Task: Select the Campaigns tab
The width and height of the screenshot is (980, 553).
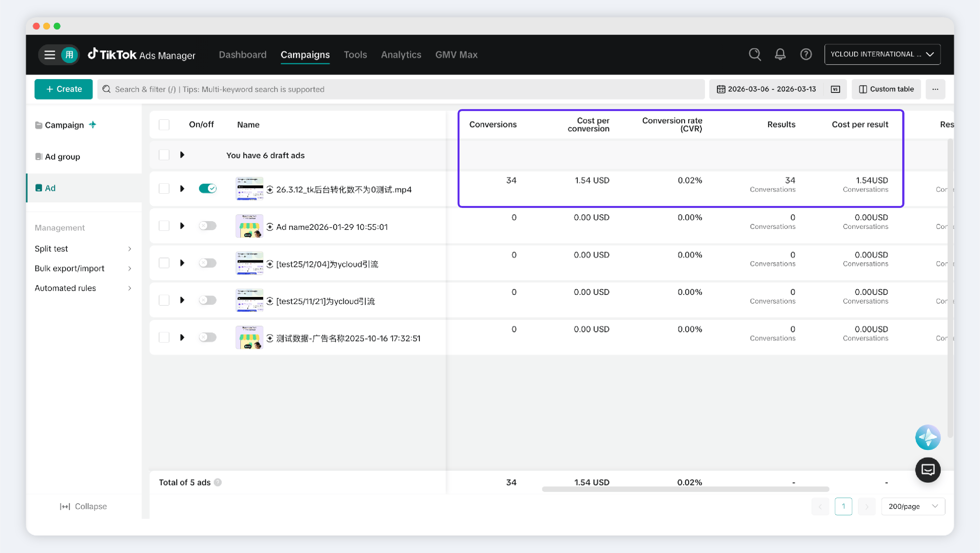Action: pyautogui.click(x=305, y=55)
